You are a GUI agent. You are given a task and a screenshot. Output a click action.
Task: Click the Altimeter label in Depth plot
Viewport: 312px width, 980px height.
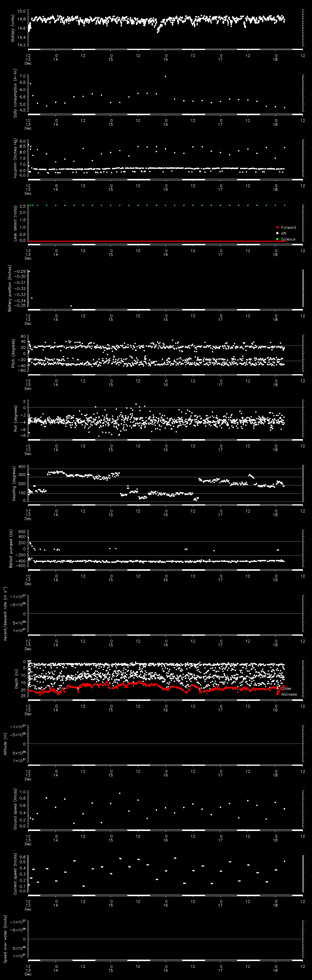(x=289, y=694)
